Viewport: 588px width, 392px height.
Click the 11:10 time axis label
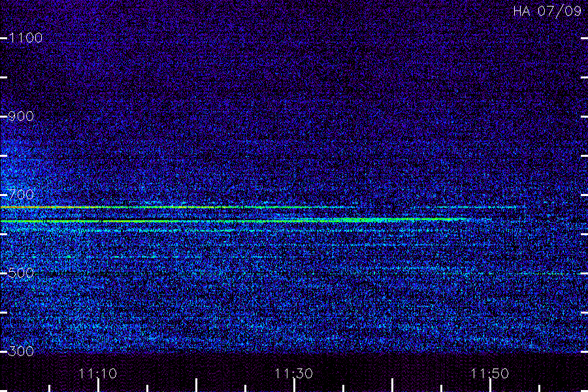(98, 374)
